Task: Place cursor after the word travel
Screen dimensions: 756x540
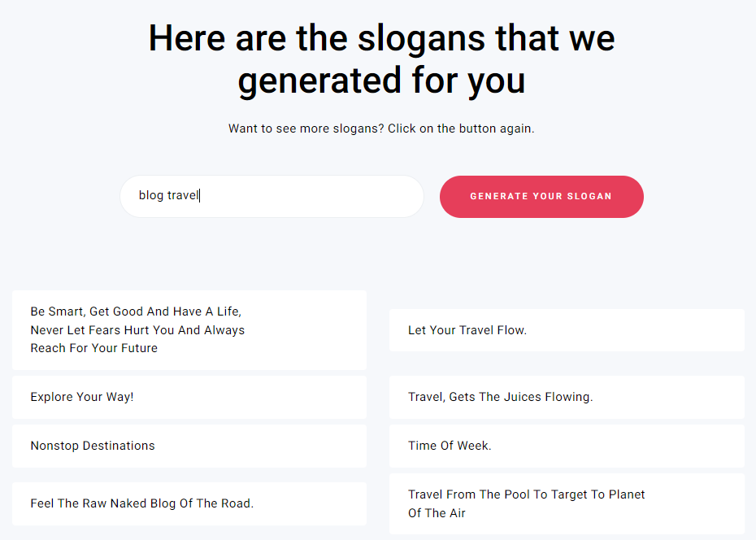Action: click(x=199, y=195)
